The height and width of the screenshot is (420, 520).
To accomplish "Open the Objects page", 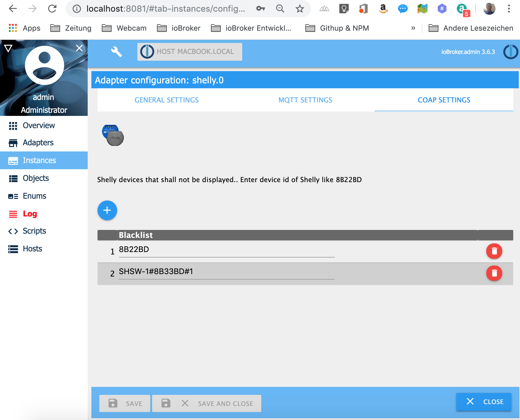I will pyautogui.click(x=44, y=178).
